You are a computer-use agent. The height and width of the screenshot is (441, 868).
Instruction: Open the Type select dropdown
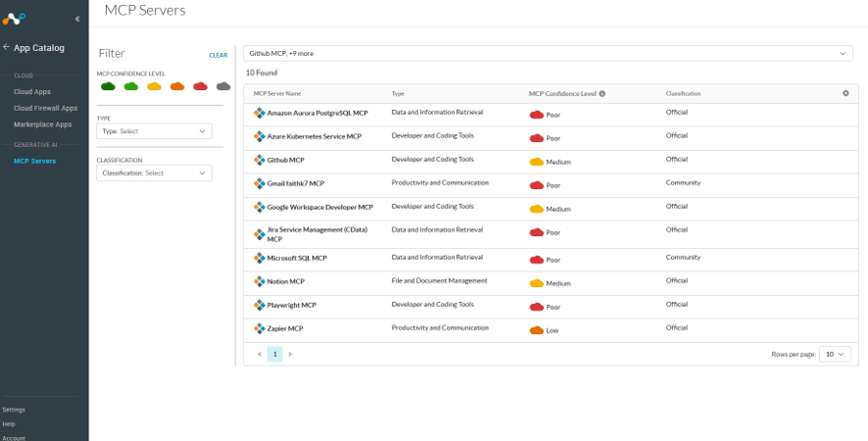tap(154, 131)
